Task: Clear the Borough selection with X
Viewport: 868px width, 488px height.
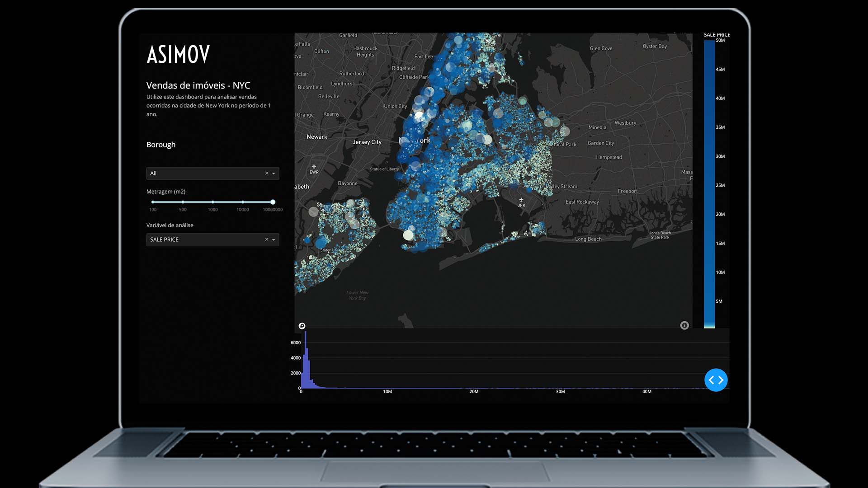Action: click(x=267, y=174)
